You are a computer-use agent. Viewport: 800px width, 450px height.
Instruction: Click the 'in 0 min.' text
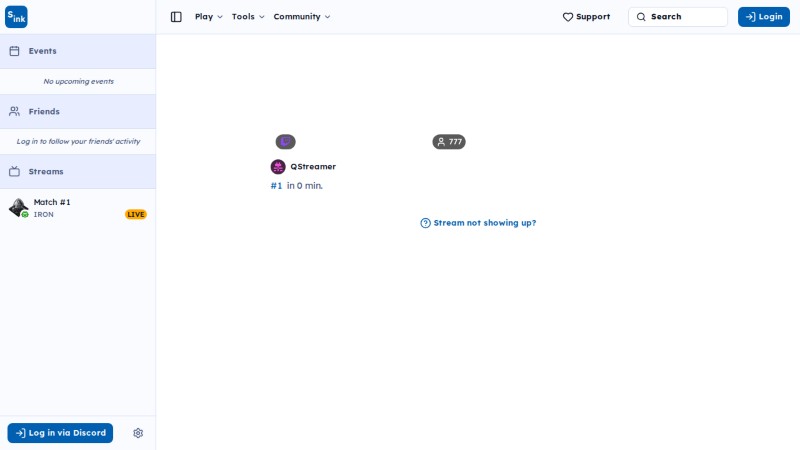[305, 186]
